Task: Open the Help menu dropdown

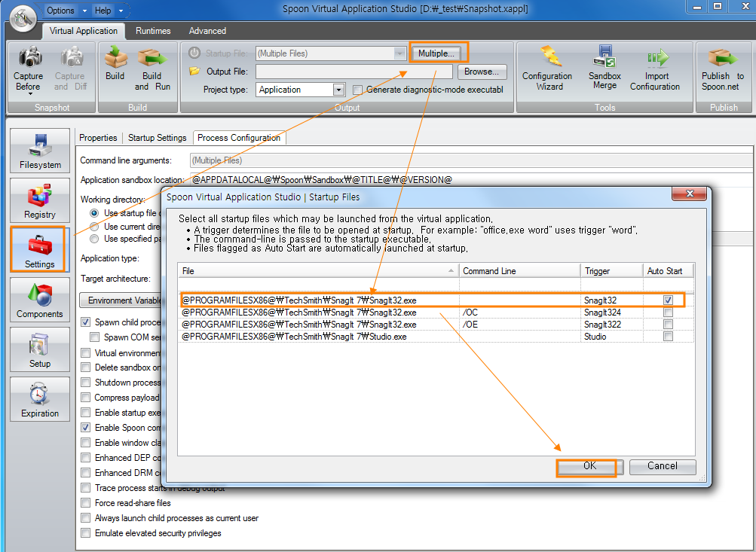Action: pyautogui.click(x=121, y=11)
